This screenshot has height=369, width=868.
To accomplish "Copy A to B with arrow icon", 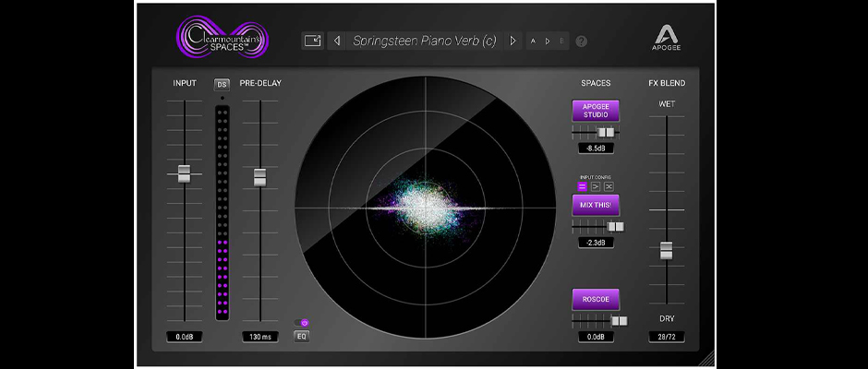I will 547,42.
